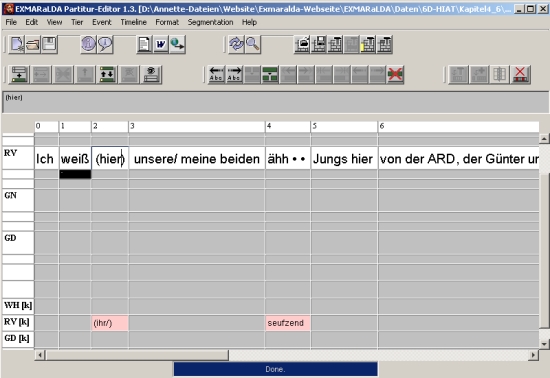The image size is (550, 378).
Task: Add a tier with the plus tier icon
Action: (19, 74)
